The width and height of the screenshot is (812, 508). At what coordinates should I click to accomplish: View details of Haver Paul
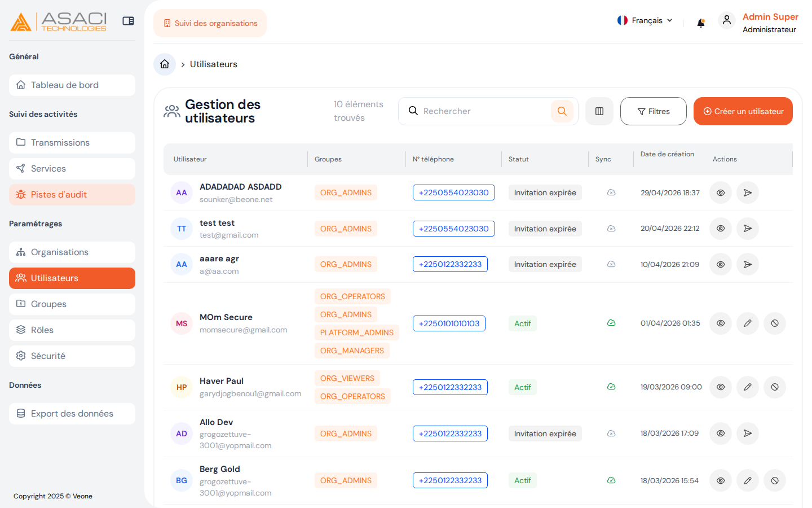pyautogui.click(x=721, y=387)
